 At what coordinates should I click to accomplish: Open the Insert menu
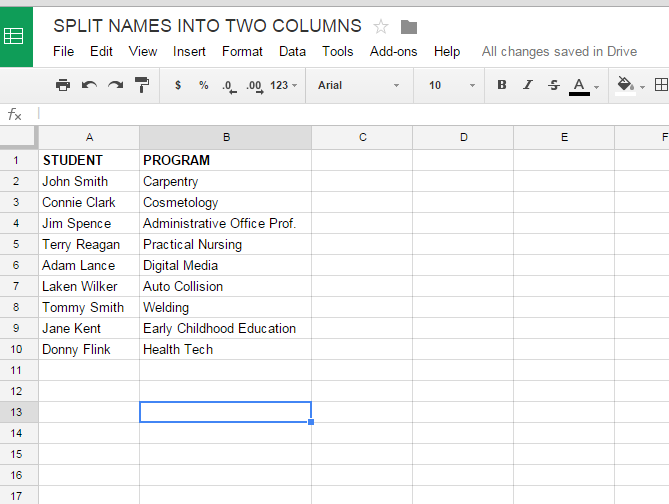pyautogui.click(x=189, y=52)
